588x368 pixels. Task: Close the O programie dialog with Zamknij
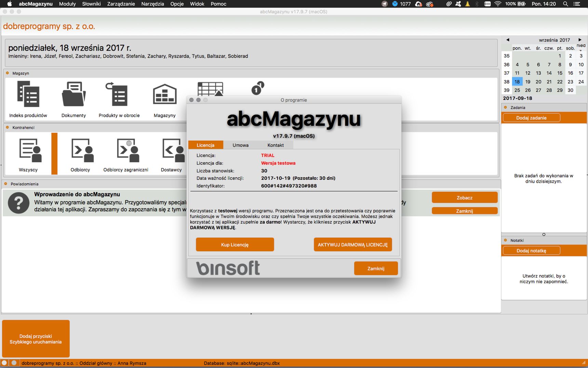(x=376, y=268)
